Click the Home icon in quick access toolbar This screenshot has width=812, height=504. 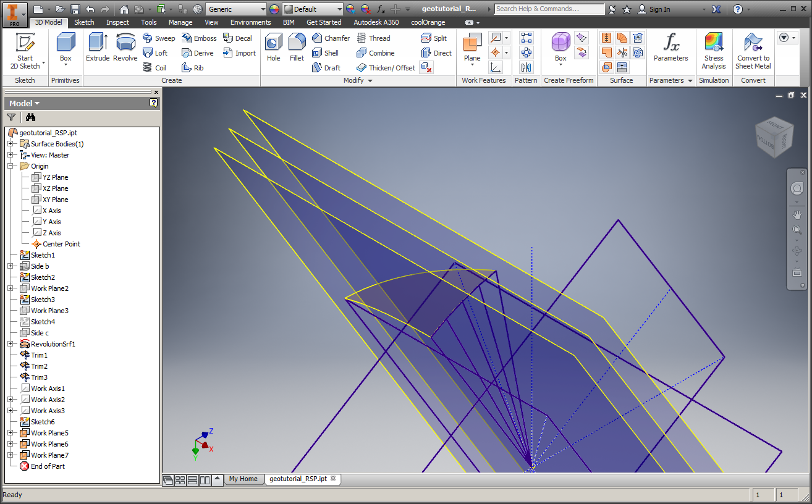coord(124,9)
